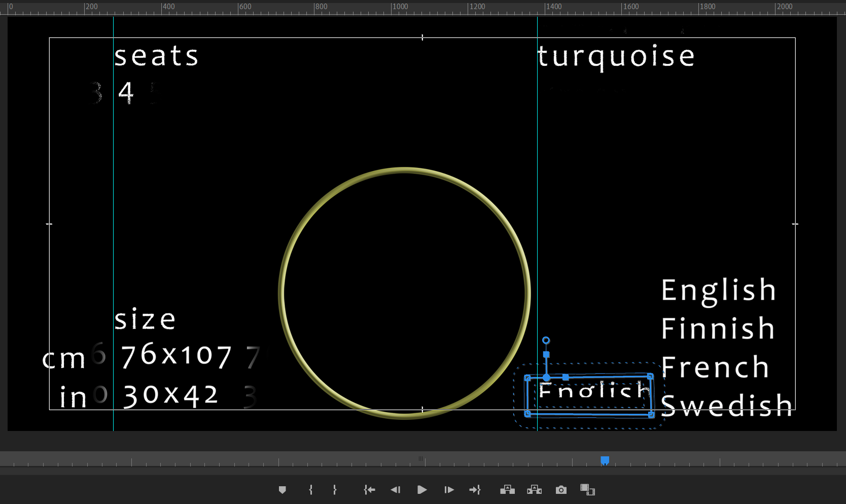This screenshot has width=846, height=504.
Task: Jump to composition in point
Action: (369, 490)
